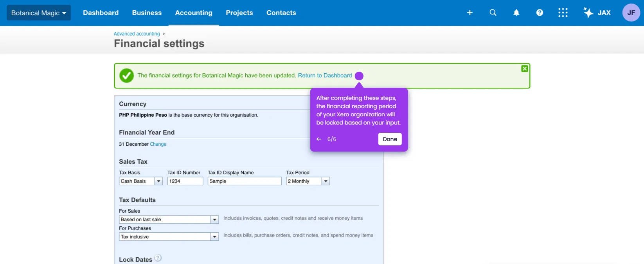The width and height of the screenshot is (644, 264).
Task: Click the 6/6 step counter
Action: [x=332, y=139]
